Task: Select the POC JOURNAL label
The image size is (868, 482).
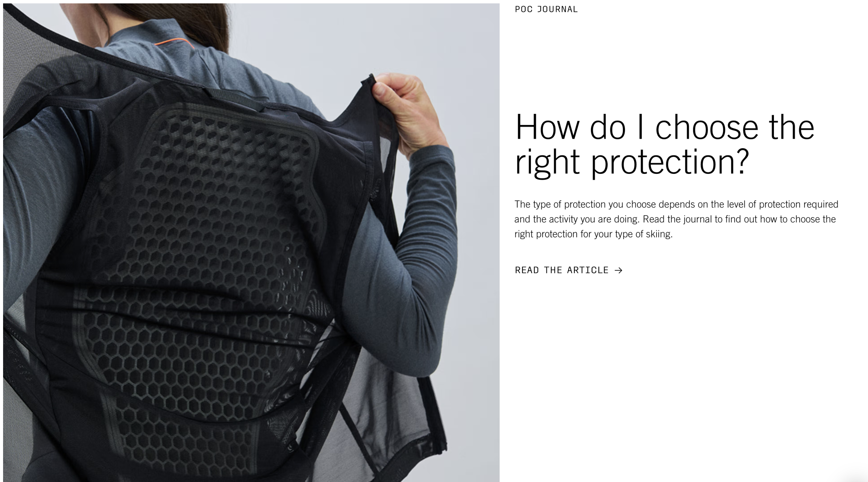Action: click(x=546, y=9)
